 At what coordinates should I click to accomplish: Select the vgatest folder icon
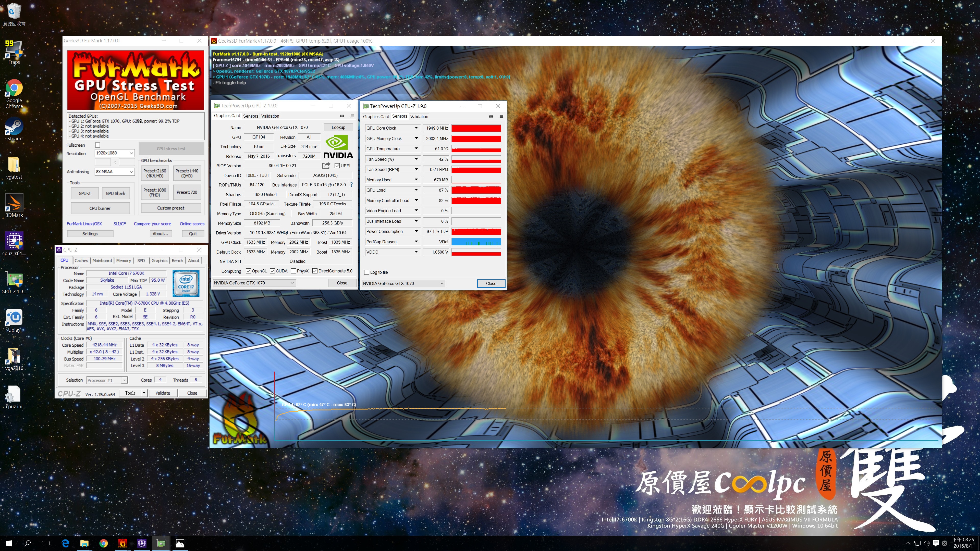tap(14, 168)
